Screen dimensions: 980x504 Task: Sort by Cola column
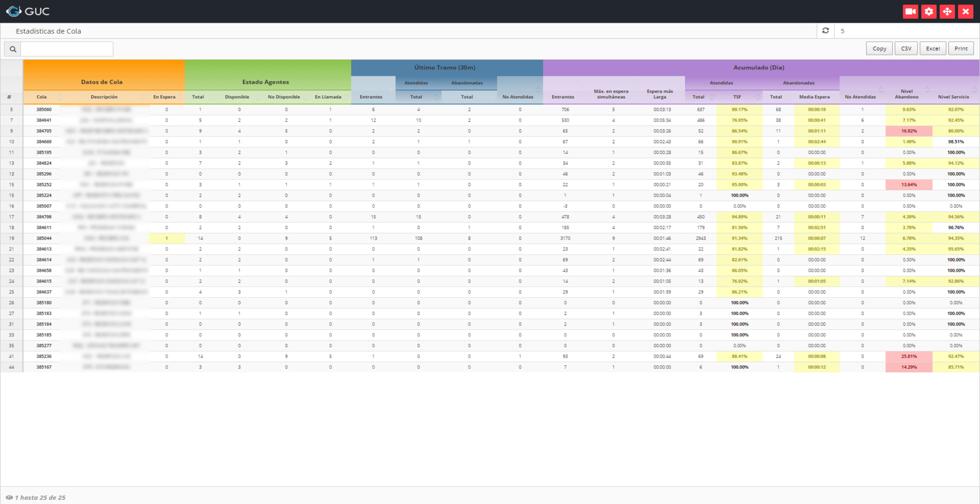tap(41, 97)
